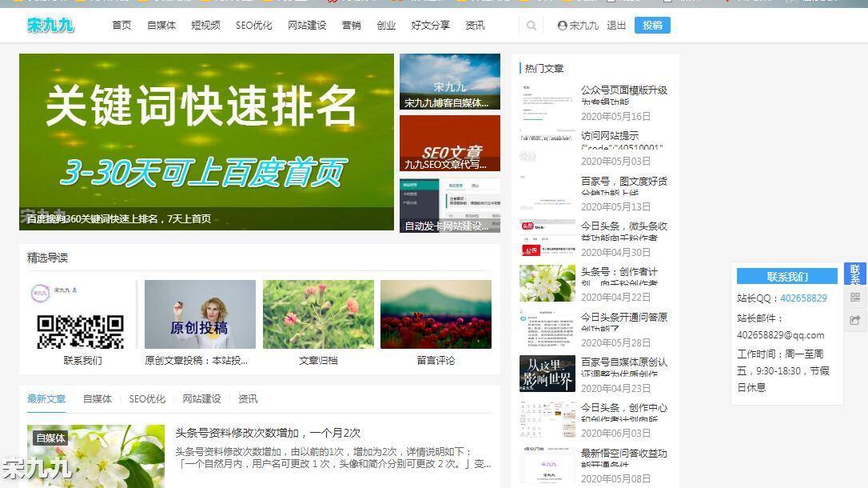Click the 联系我们 side tab button
This screenshot has width=868, height=488.
tap(855, 274)
